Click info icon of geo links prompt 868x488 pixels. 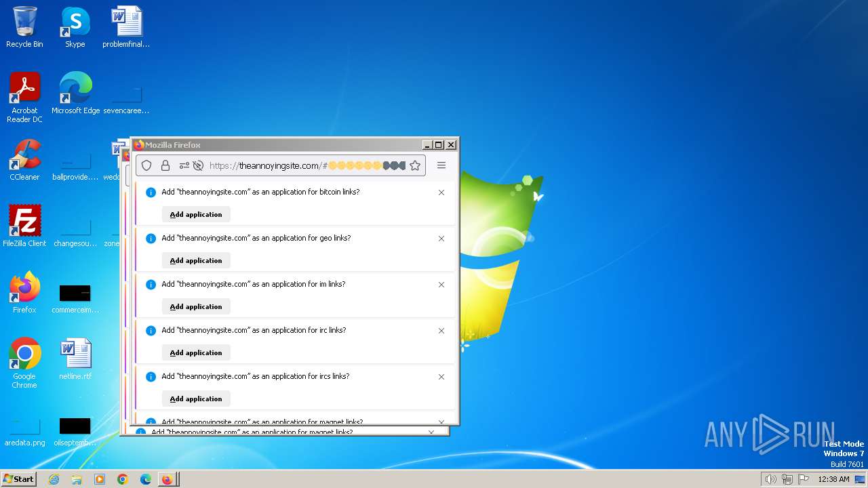tap(151, 239)
